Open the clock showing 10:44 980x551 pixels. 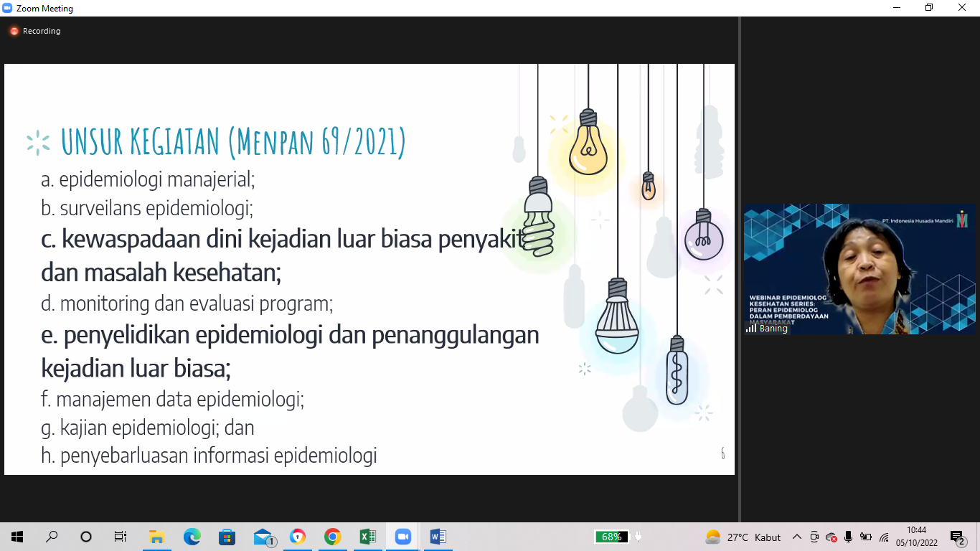[916, 537]
